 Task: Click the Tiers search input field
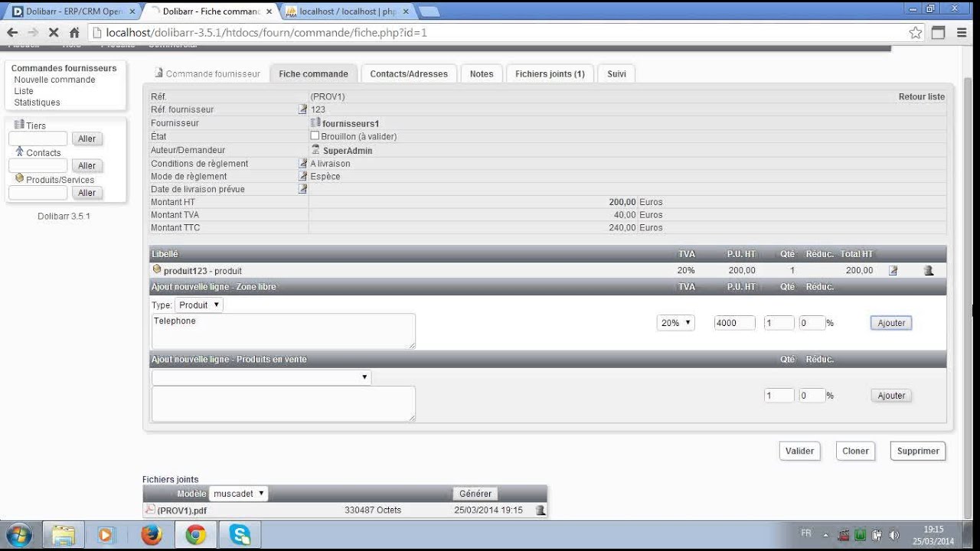38,139
